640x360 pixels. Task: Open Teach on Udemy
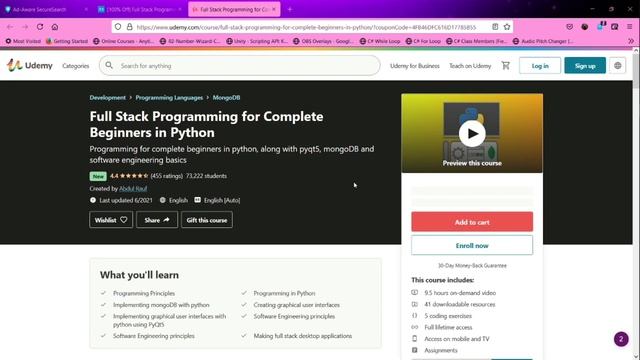pyautogui.click(x=470, y=66)
